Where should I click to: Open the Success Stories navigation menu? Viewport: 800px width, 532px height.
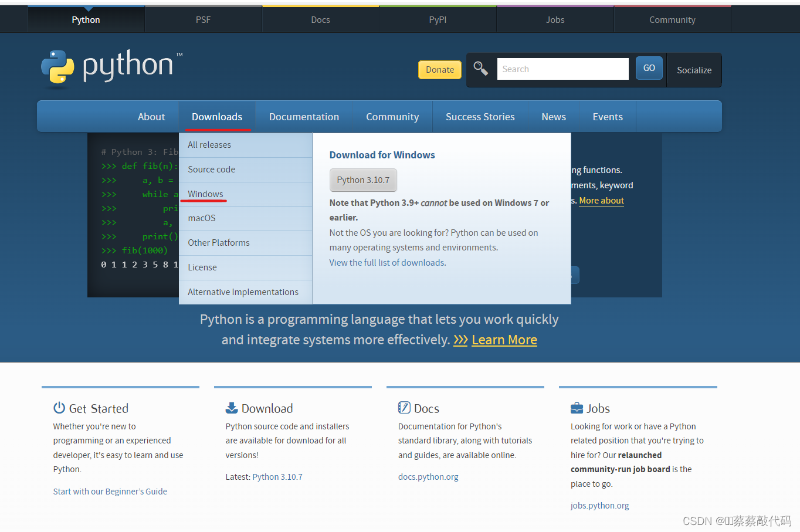tap(480, 117)
